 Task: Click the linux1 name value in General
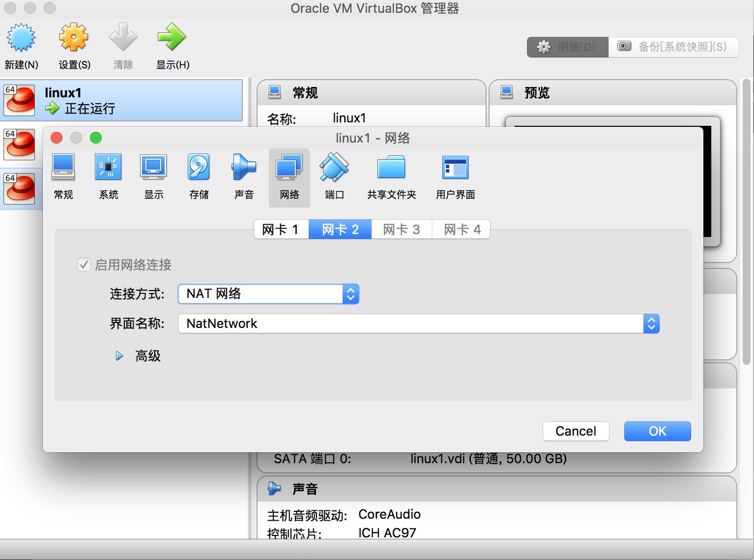pos(349,118)
